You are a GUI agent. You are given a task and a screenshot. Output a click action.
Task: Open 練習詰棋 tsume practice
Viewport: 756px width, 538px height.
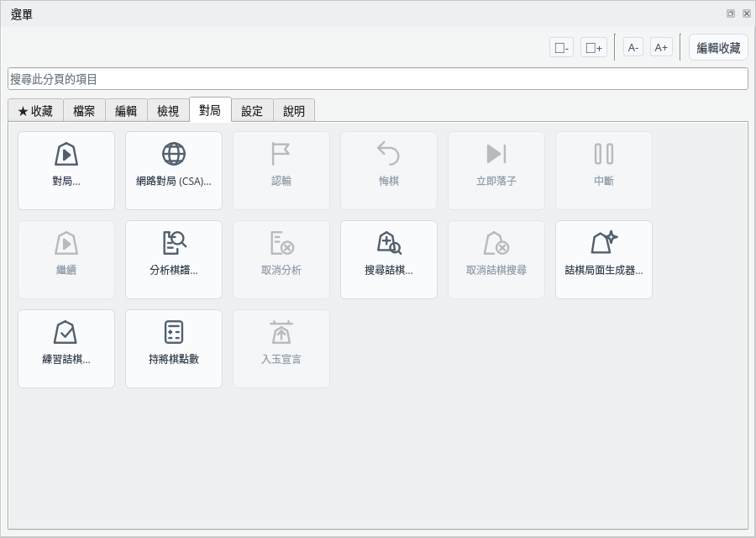[66, 349]
